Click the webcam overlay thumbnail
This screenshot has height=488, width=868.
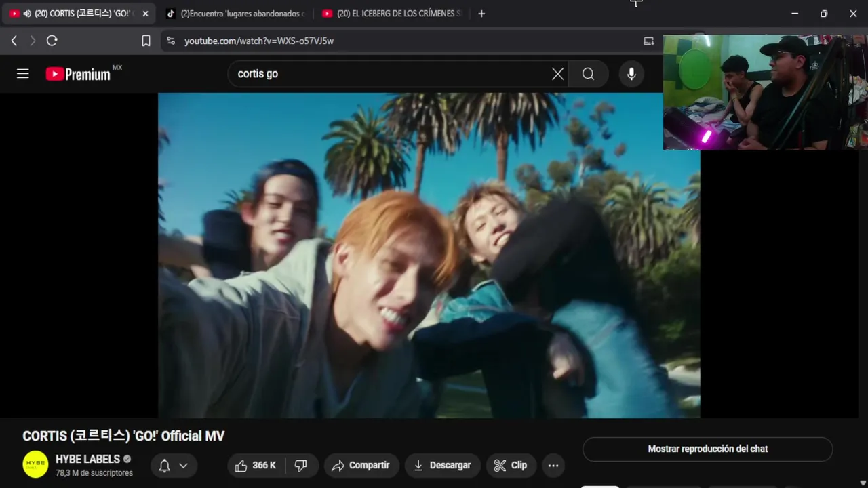click(x=766, y=92)
